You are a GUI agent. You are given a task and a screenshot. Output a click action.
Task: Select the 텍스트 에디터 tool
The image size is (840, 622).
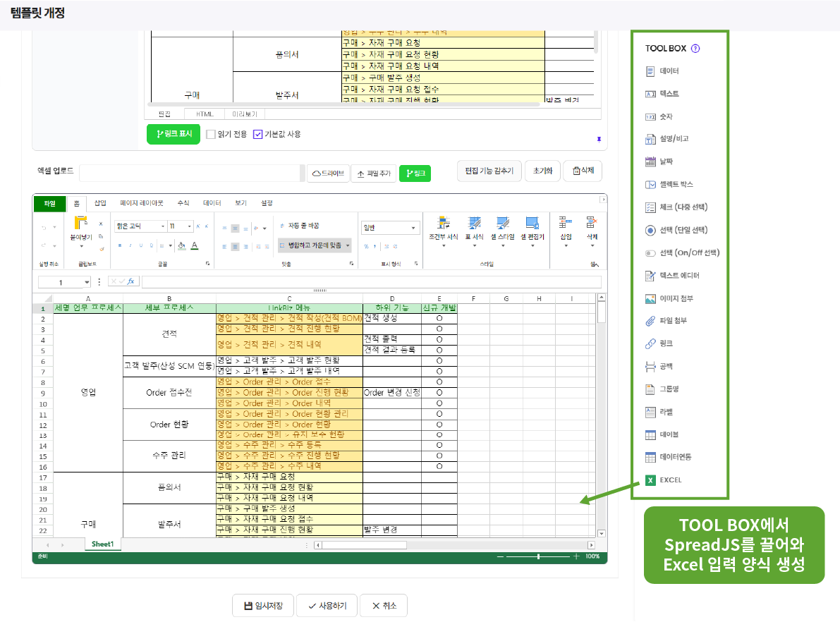pyautogui.click(x=672, y=275)
